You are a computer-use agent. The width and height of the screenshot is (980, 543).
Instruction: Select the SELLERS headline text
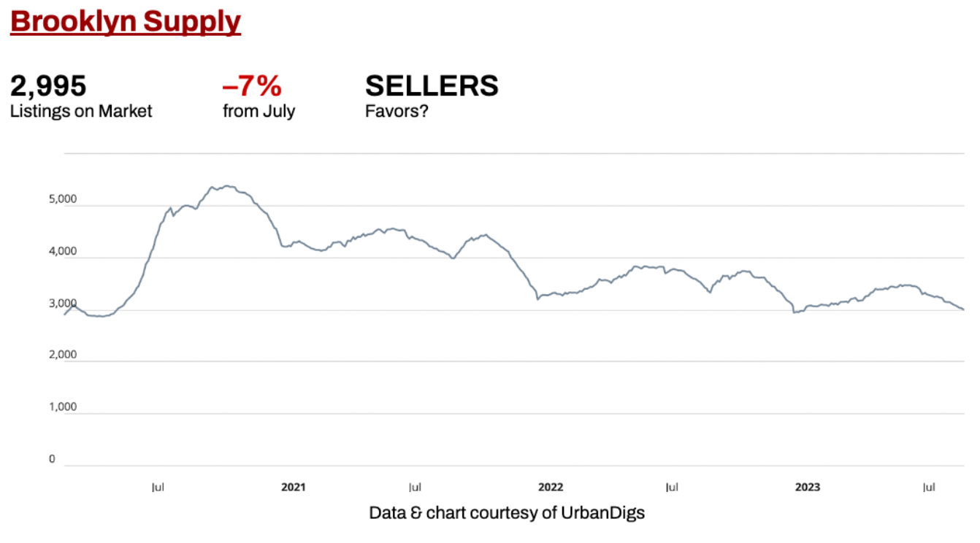[432, 86]
